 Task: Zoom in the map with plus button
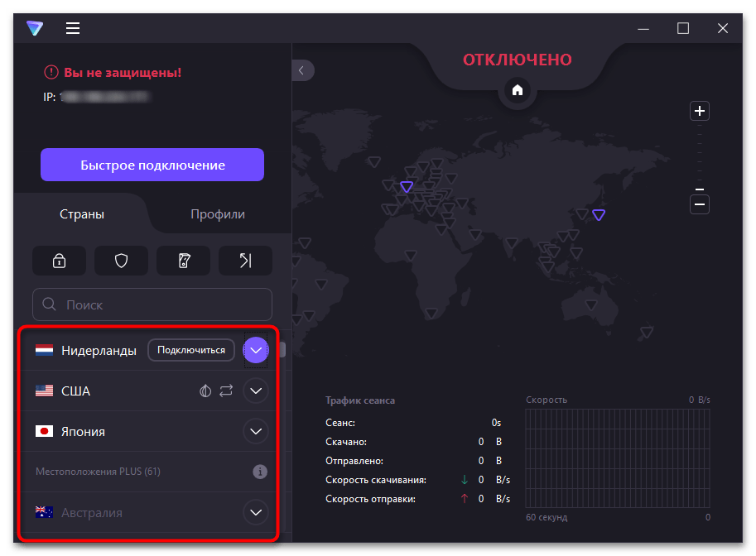coord(700,111)
